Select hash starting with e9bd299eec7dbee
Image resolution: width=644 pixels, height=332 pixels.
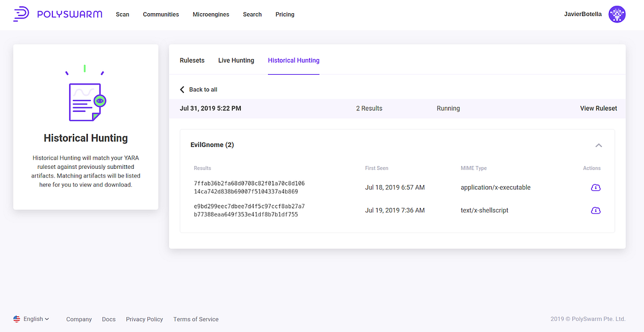[x=250, y=211]
